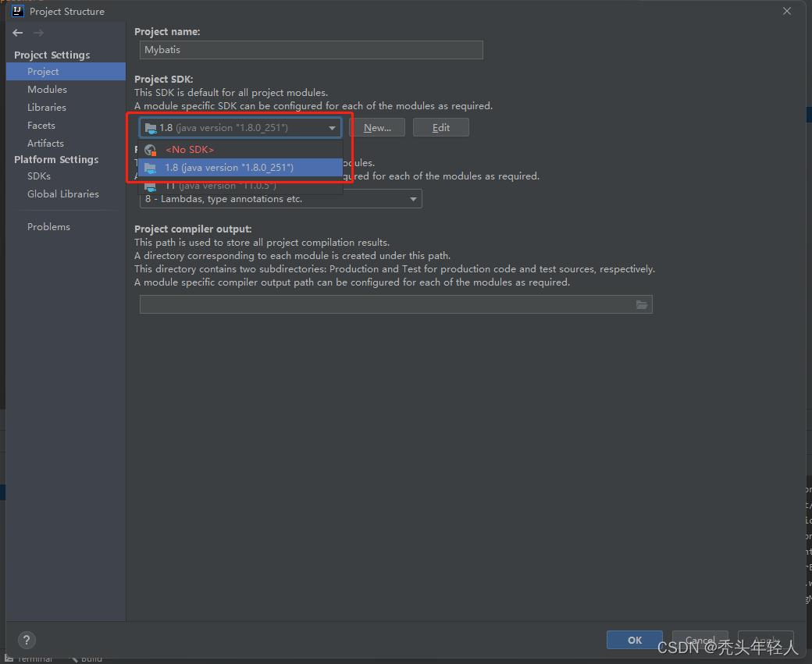
Task: Open help via the question mark icon
Action: tap(27, 640)
